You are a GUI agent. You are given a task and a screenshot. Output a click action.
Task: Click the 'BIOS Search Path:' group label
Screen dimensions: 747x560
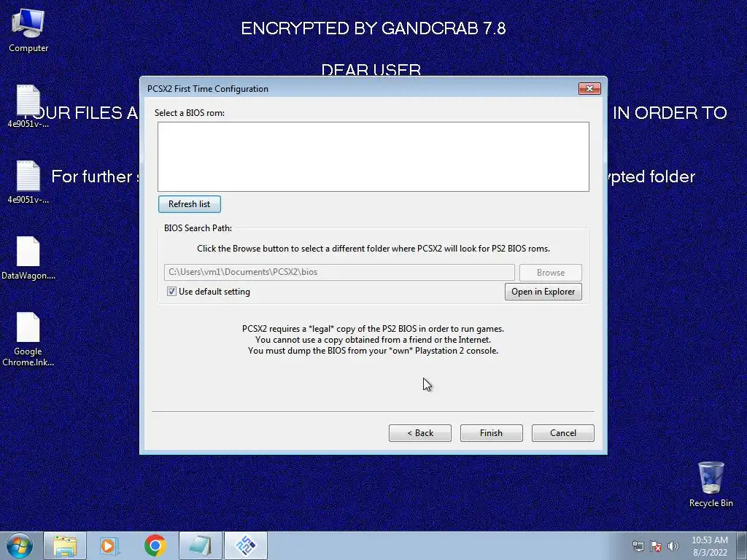click(x=198, y=228)
